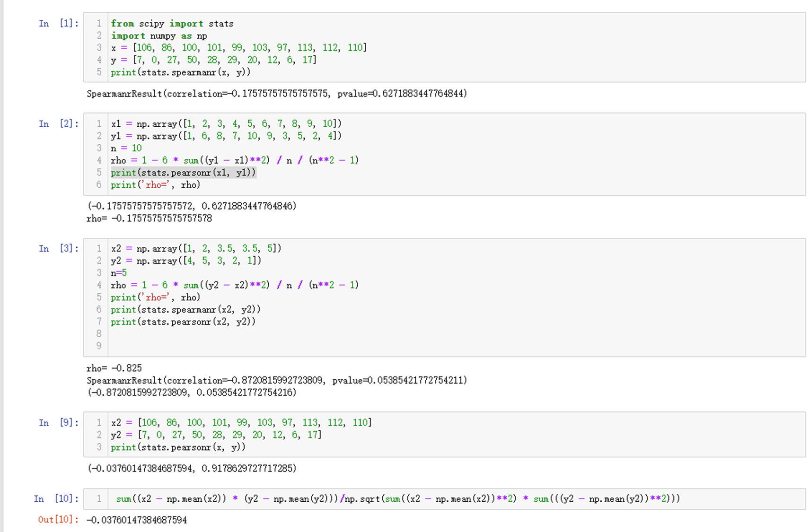809x532 pixels.
Task: Click the first cell's SpearmanrResult output text
Action: (x=277, y=94)
